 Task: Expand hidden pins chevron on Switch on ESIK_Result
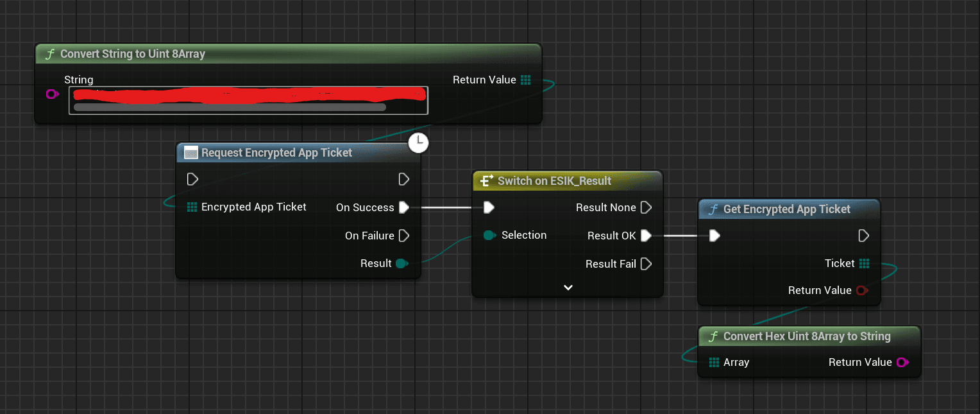[567, 287]
